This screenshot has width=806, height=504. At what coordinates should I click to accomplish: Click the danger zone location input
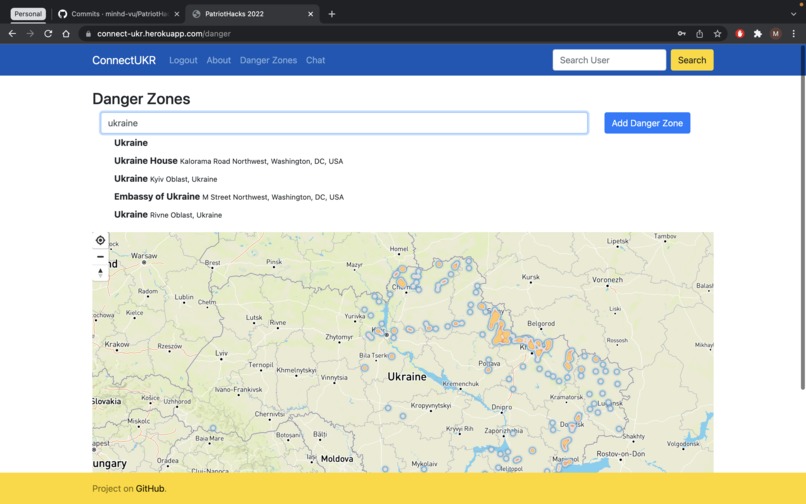344,123
